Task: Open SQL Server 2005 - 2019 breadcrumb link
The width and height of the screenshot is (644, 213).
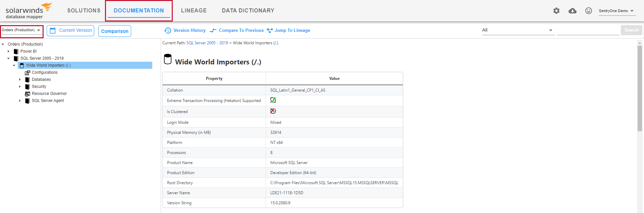Action: (x=207, y=43)
